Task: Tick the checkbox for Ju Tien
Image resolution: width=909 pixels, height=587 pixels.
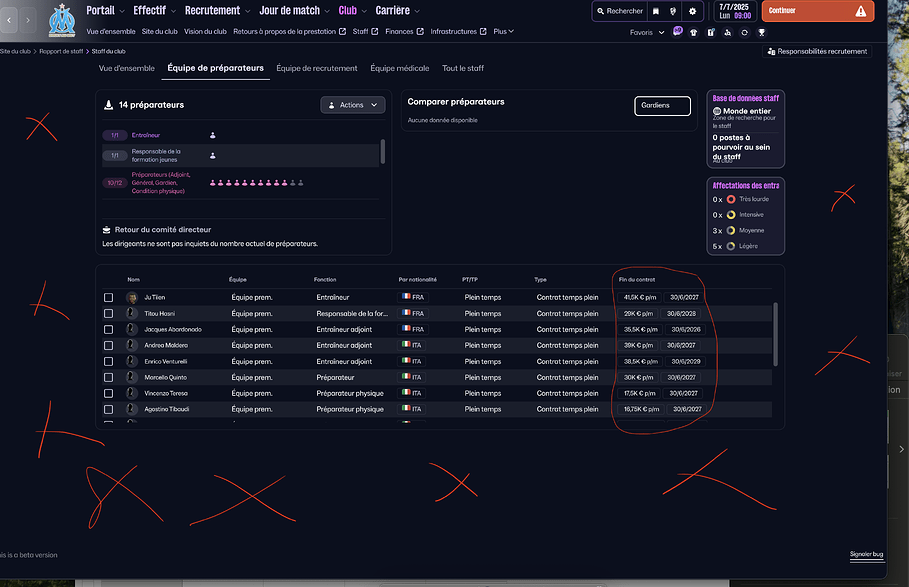Action: pyautogui.click(x=109, y=298)
